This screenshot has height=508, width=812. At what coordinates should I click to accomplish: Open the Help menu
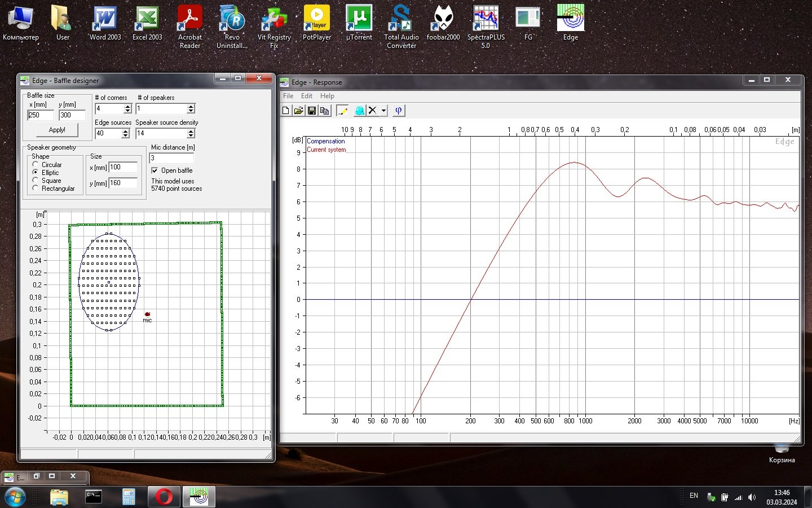327,96
